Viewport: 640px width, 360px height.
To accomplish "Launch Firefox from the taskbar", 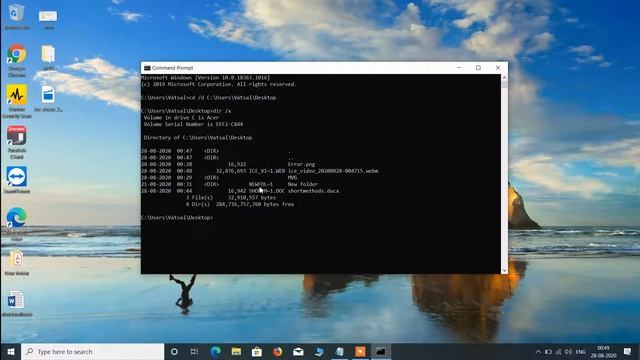I will [278, 351].
